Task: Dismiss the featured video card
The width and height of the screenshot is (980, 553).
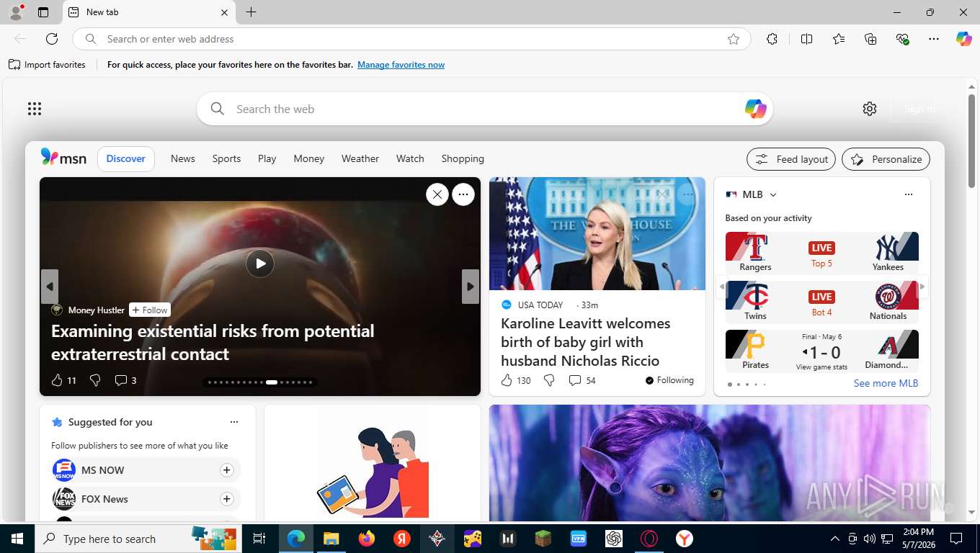Action: click(x=437, y=194)
